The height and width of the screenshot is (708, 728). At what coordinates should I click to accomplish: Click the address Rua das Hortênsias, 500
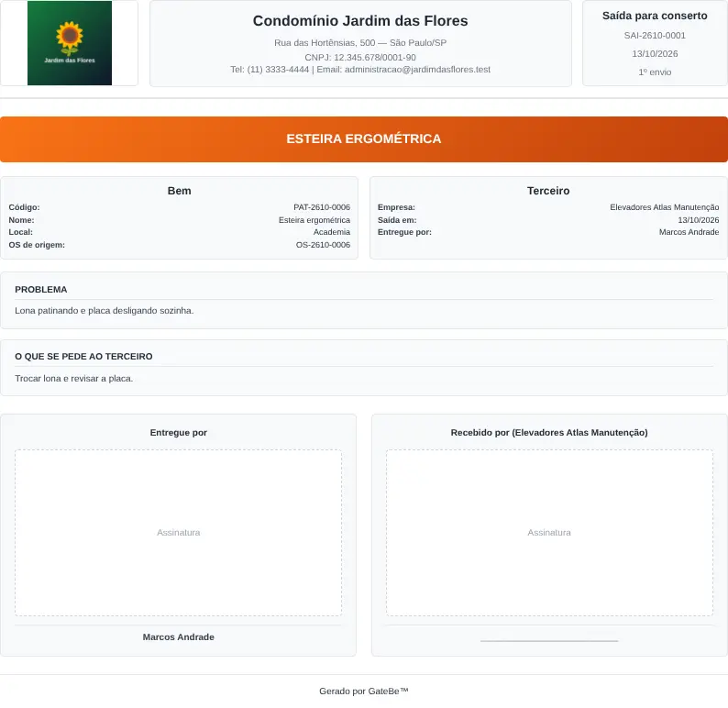point(360,43)
